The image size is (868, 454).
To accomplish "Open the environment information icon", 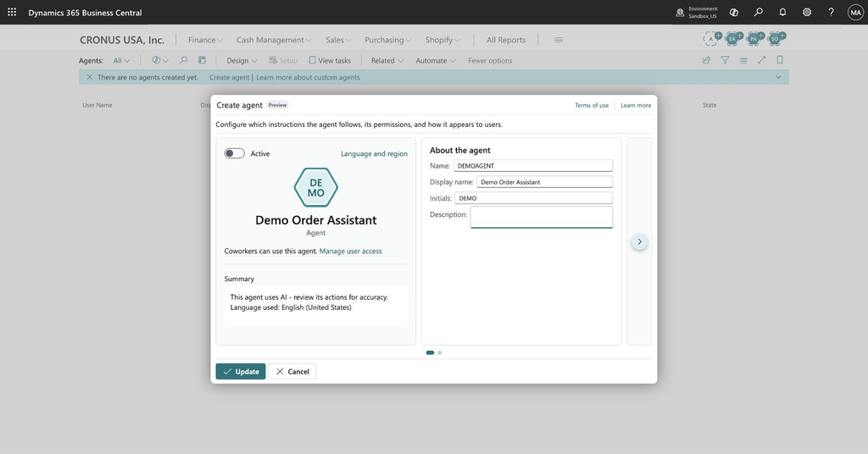I will point(680,12).
